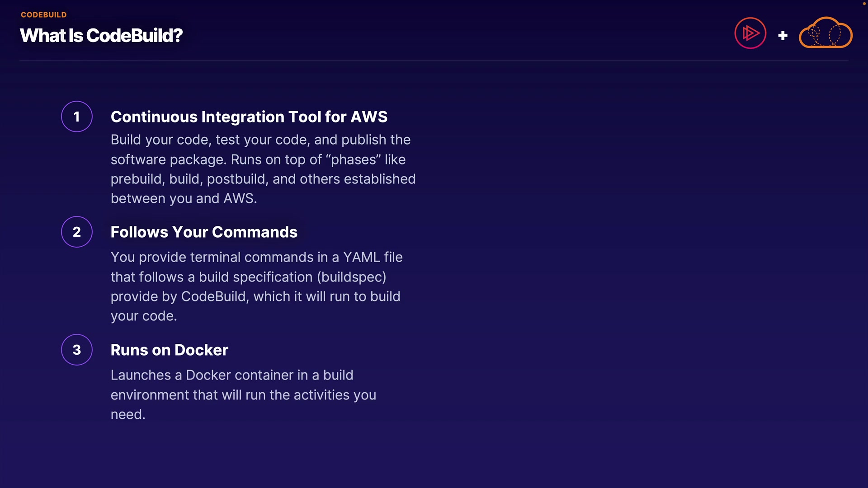This screenshot has height=488, width=868.
Task: Click the "Follows Your Commands" heading
Action: (204, 232)
